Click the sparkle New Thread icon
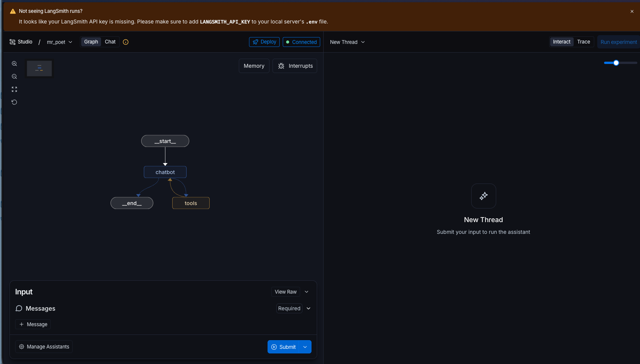The width and height of the screenshot is (640, 364). pyautogui.click(x=484, y=196)
